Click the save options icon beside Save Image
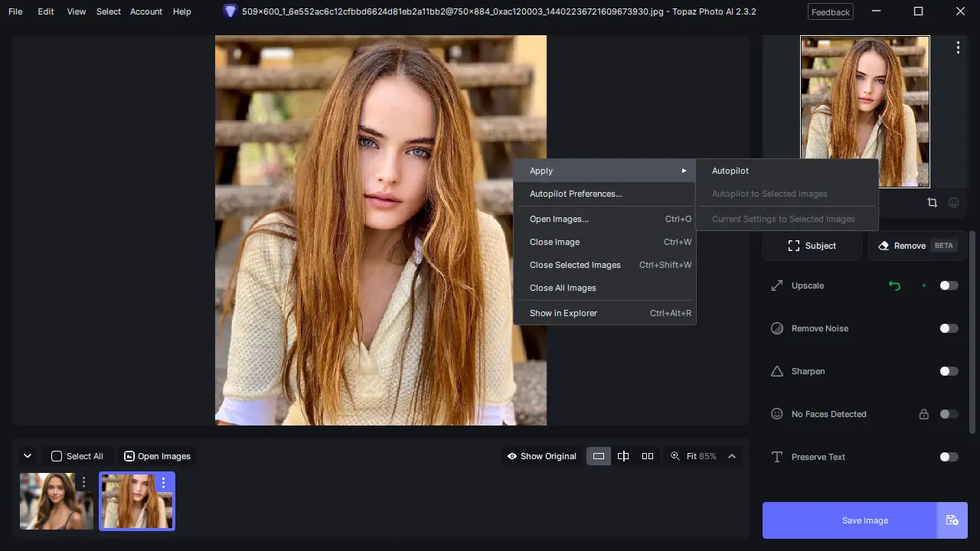Viewport: 980px width, 551px height. pos(952,520)
